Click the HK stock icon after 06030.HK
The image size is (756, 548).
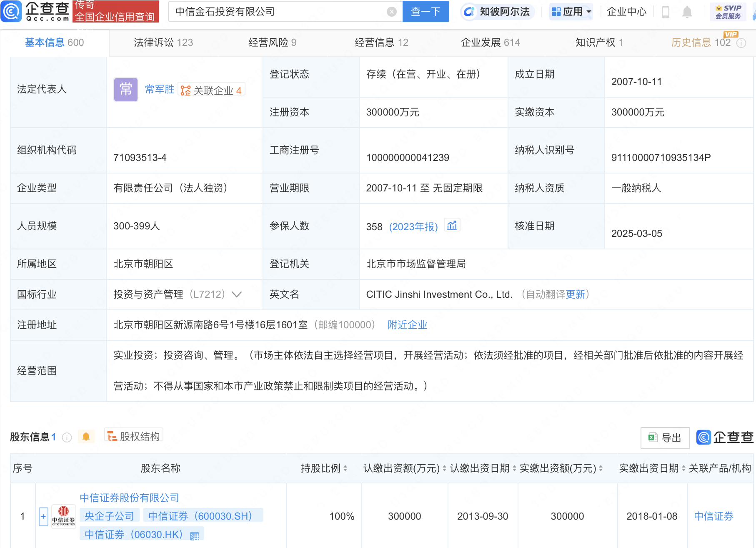194,536
